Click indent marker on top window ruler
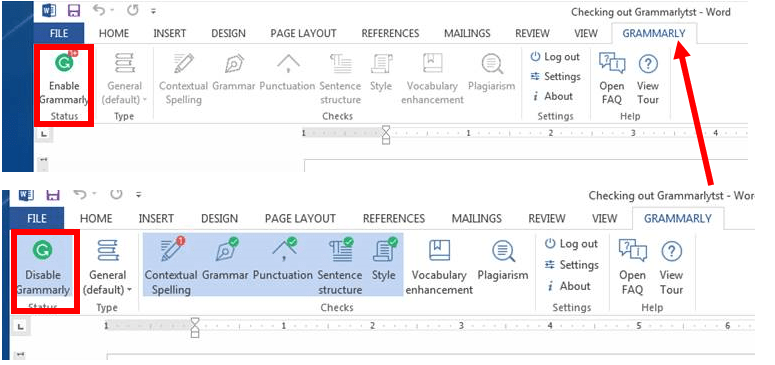The height and width of the screenshot is (365, 775). pos(386,135)
